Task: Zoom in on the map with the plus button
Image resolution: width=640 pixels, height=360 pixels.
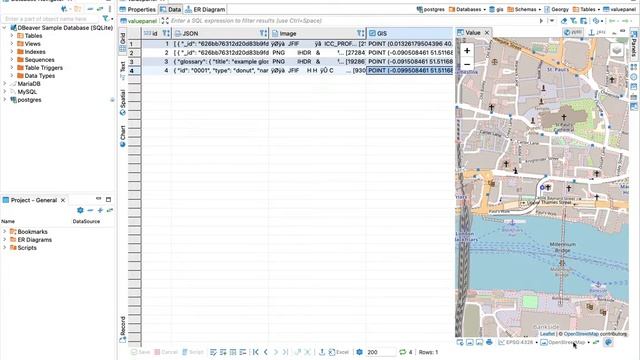Action: click(x=467, y=51)
